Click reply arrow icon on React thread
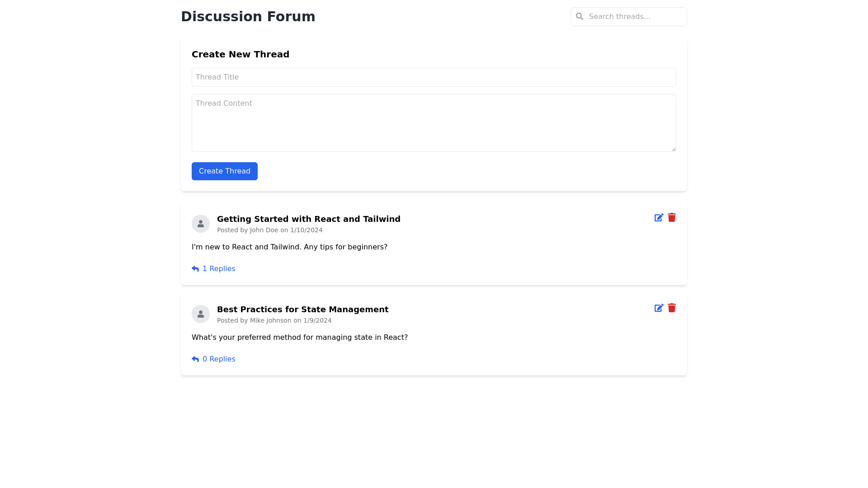 pyautogui.click(x=195, y=269)
